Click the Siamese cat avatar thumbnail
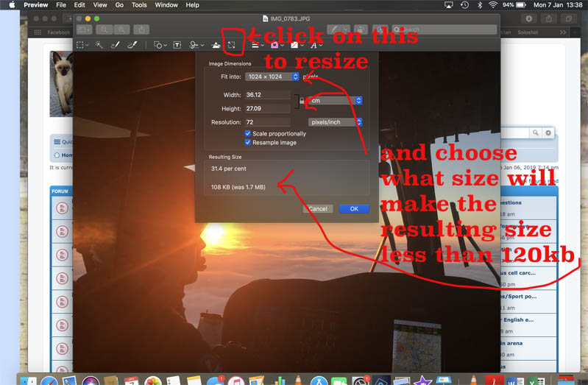This screenshot has width=588, height=385. pyautogui.click(x=62, y=84)
